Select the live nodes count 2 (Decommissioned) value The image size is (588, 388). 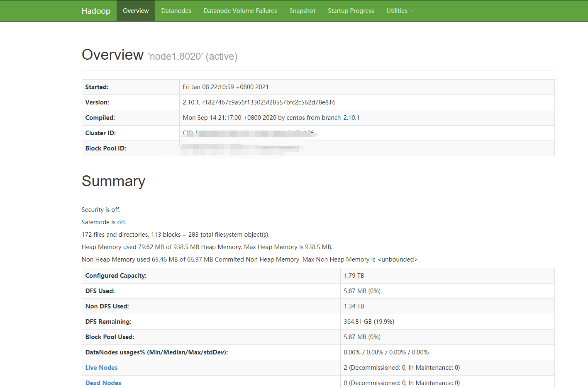(x=402, y=368)
